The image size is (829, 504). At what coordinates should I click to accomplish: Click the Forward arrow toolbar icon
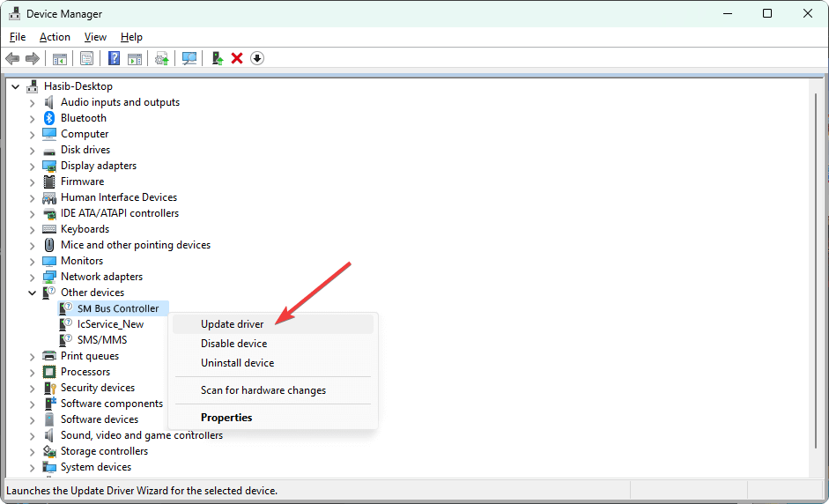pyautogui.click(x=33, y=58)
